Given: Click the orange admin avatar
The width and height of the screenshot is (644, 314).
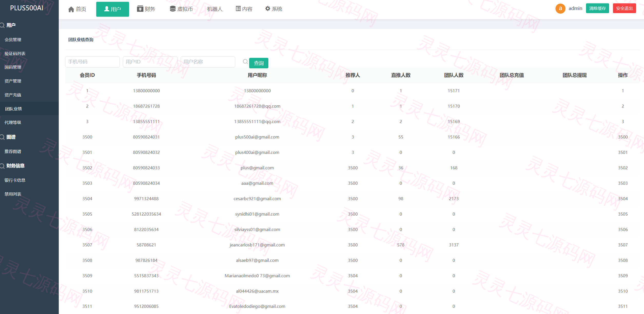Looking at the screenshot, I should coord(560,8).
